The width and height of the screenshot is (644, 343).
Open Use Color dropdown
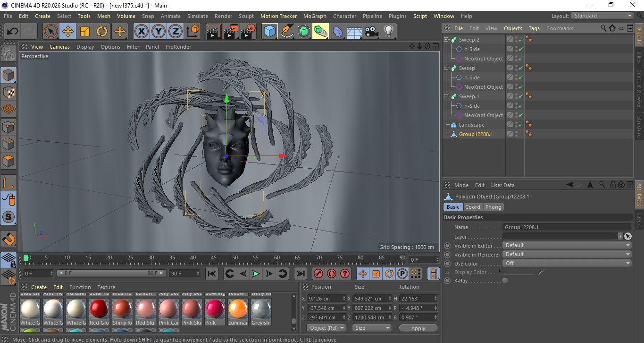pos(567,263)
